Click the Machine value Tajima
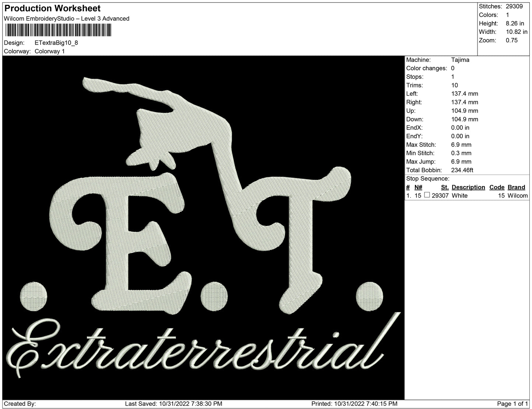This screenshot has width=532, height=409. click(x=460, y=60)
